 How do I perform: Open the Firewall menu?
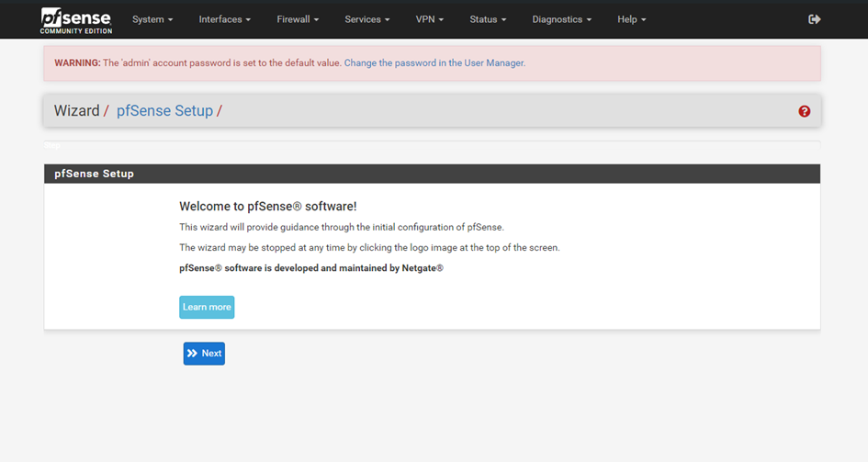298,19
